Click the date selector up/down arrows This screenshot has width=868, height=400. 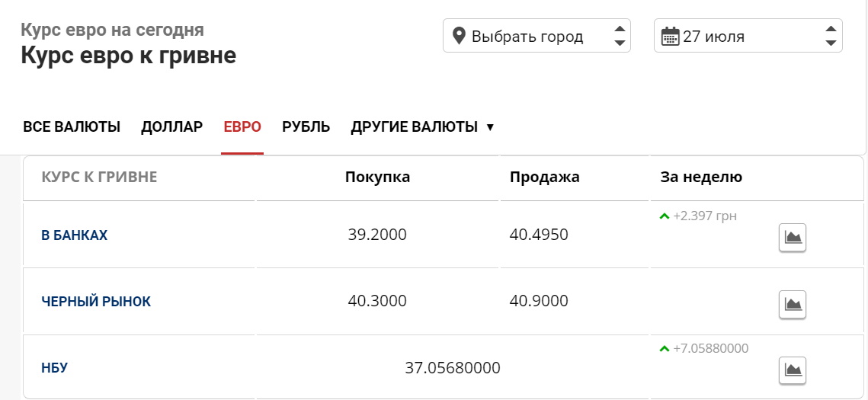[831, 36]
